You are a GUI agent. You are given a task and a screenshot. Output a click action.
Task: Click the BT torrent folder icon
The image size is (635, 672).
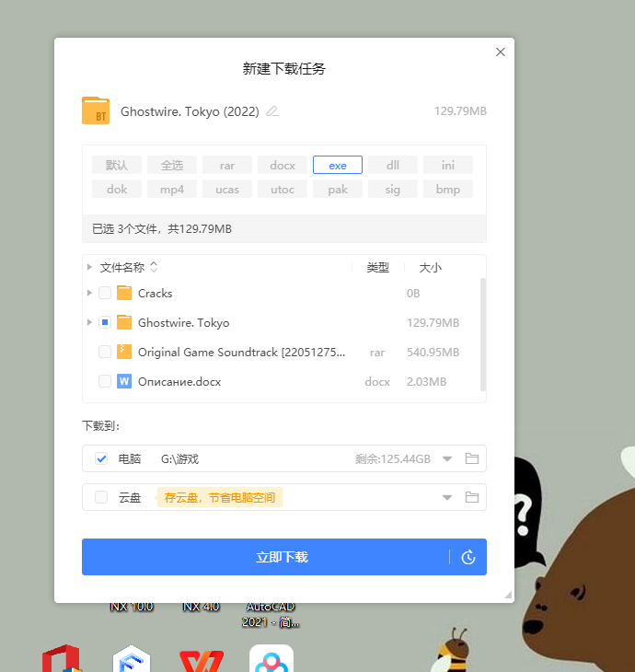(96, 111)
